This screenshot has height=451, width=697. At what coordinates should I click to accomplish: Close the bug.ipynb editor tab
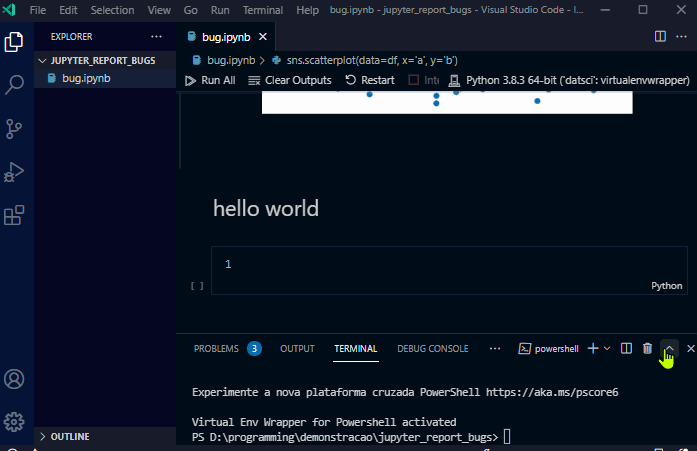coord(263,37)
